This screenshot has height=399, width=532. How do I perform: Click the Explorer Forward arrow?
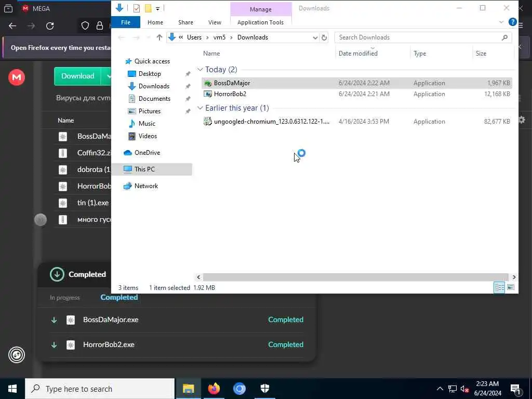[136, 37]
